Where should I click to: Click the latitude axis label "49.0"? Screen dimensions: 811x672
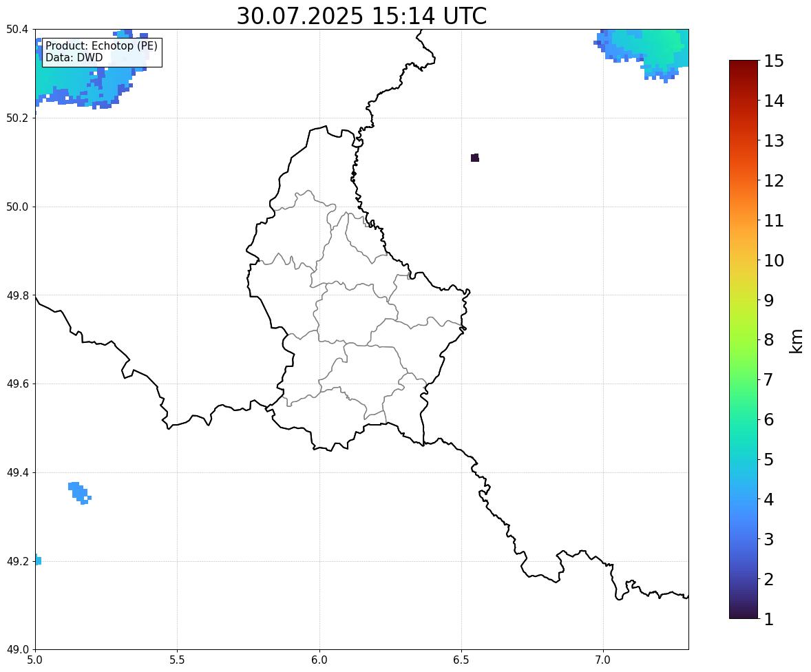coord(17,650)
